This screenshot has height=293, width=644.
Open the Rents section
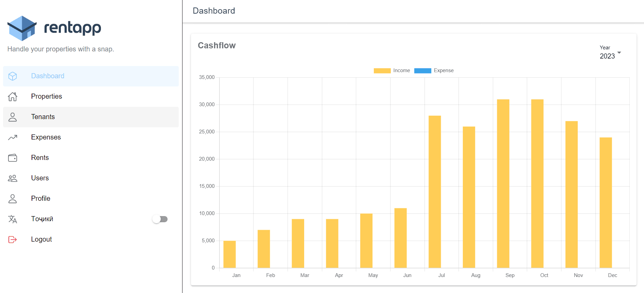(x=40, y=158)
